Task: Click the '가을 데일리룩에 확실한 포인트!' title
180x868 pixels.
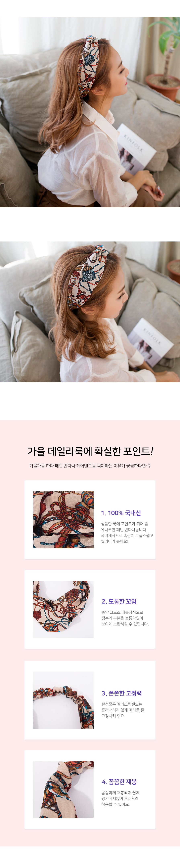Action: click(x=90, y=451)
